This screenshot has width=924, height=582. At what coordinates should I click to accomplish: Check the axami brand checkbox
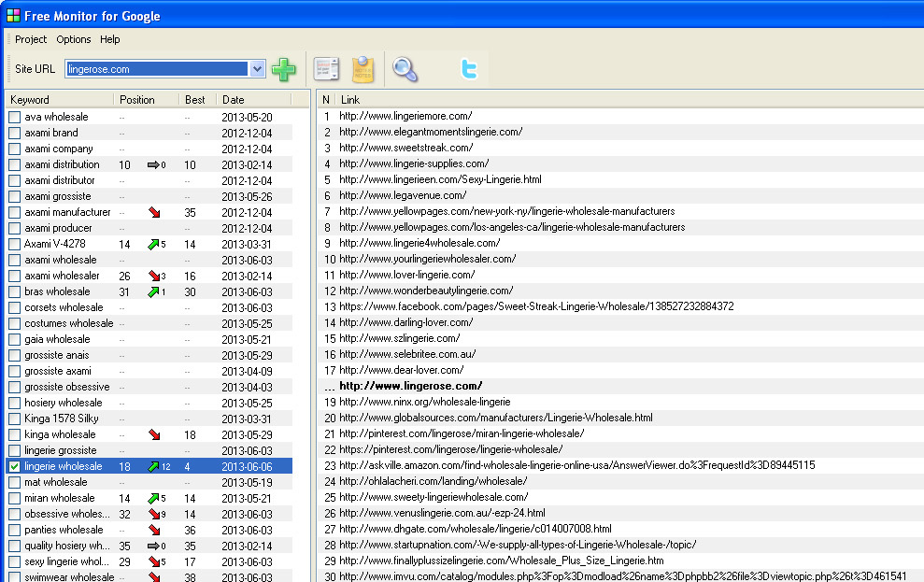click(x=15, y=134)
